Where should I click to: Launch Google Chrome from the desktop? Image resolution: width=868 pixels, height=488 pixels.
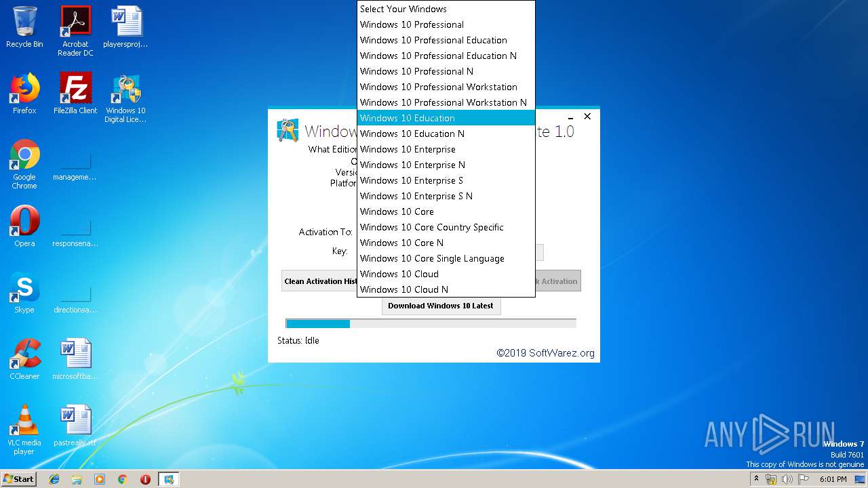click(24, 164)
